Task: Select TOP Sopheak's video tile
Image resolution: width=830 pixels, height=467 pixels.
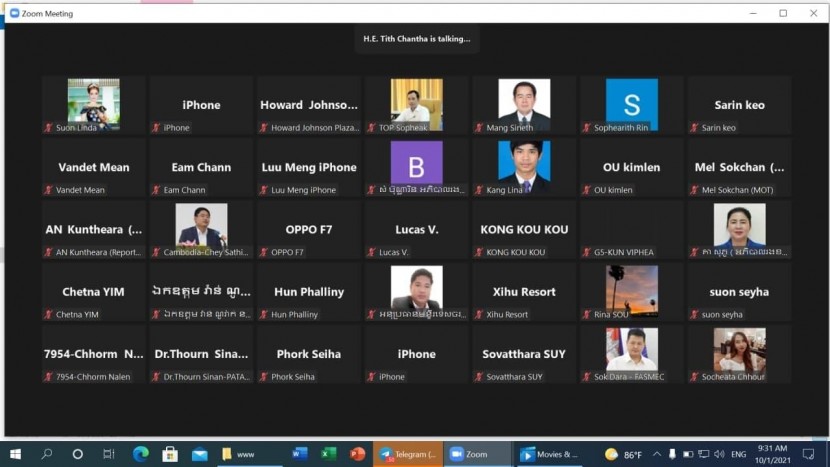Action: (x=416, y=105)
